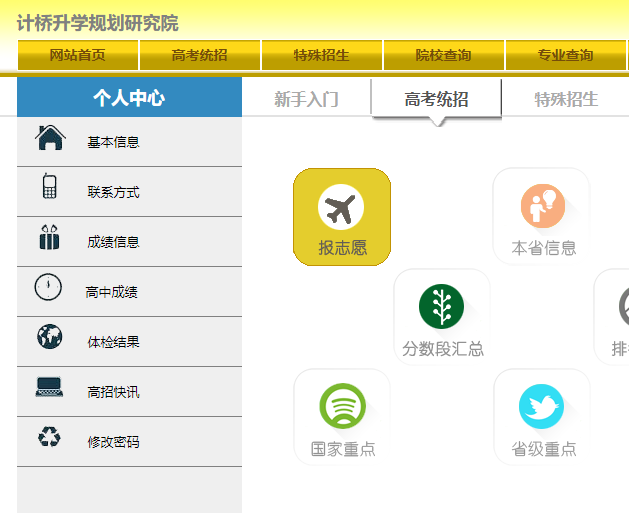Click the 计桥升学规划研究院 site title
Screen dimensions: 629x513
(x=97, y=23)
